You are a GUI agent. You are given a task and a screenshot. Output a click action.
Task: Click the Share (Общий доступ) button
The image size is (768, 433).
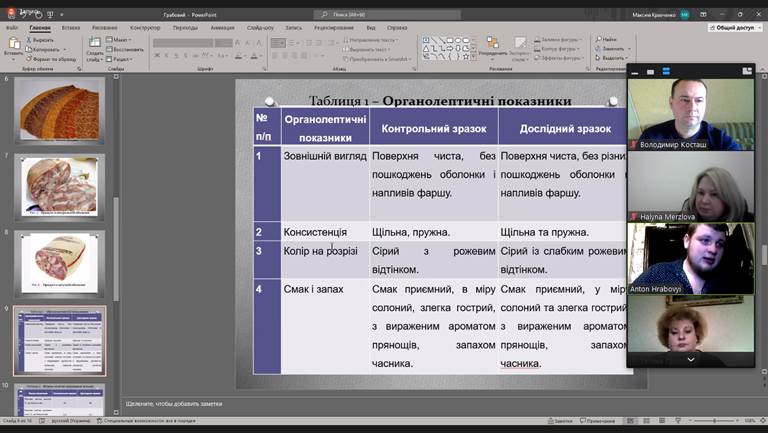(x=735, y=28)
